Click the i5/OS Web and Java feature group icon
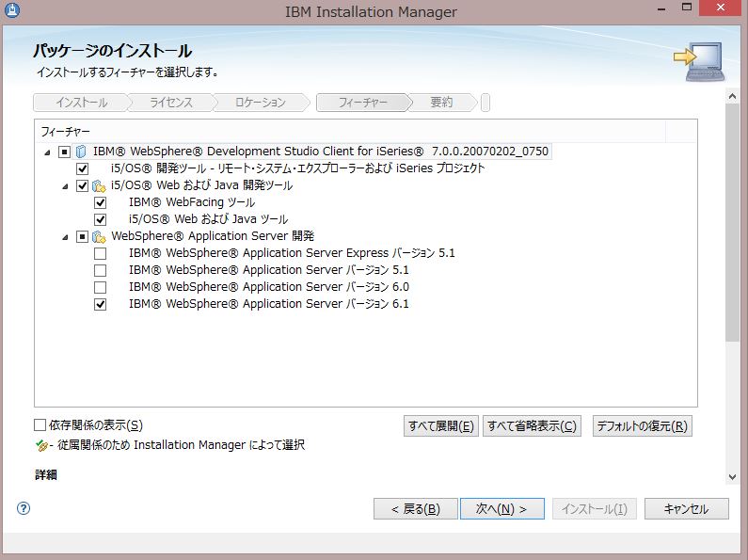Viewport: 748px width, 560px height. pos(99,185)
